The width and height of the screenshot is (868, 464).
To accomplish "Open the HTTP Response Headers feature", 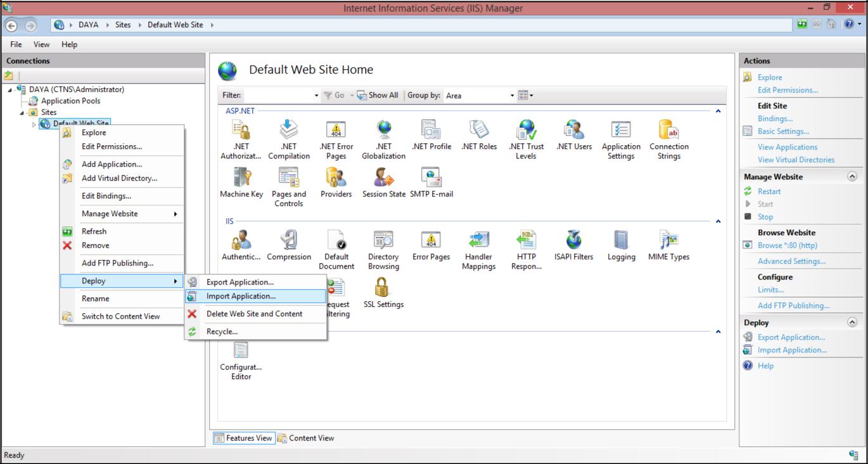I will (526, 250).
